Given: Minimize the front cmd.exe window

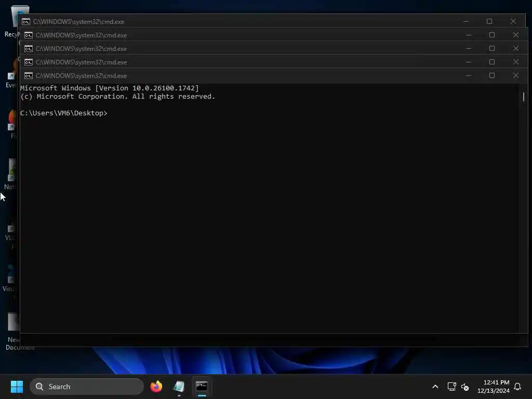Looking at the screenshot, I should (x=468, y=75).
